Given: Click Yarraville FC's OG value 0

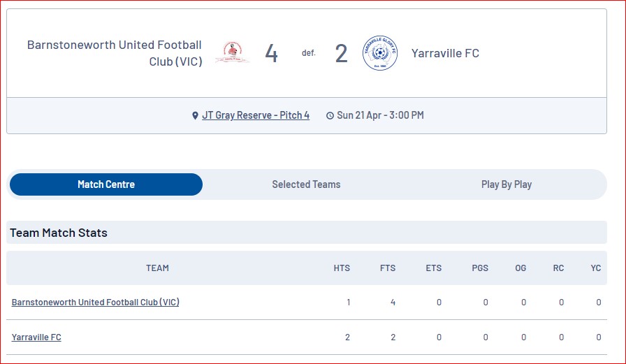Looking at the screenshot, I should [523, 337].
